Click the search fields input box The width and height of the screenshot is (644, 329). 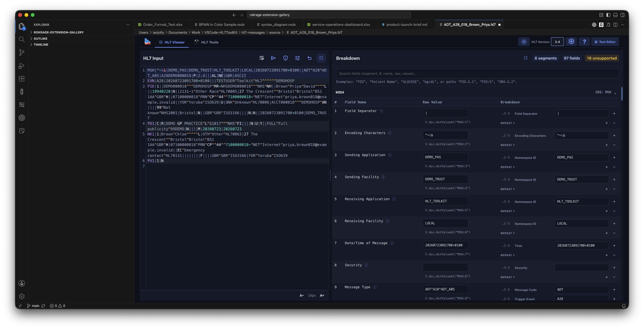tap(477, 74)
